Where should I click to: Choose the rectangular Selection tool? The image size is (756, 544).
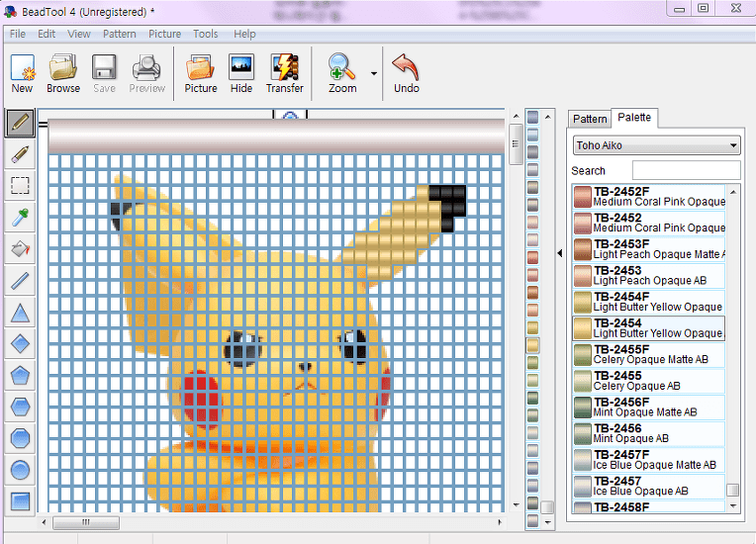coord(20,186)
